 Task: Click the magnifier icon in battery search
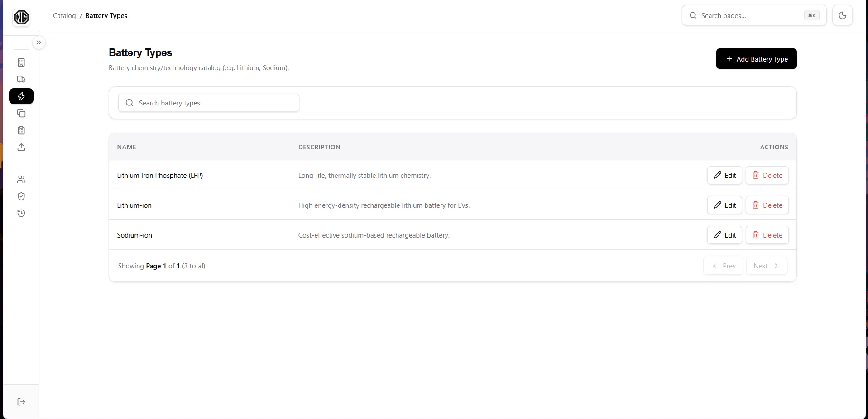pyautogui.click(x=129, y=103)
